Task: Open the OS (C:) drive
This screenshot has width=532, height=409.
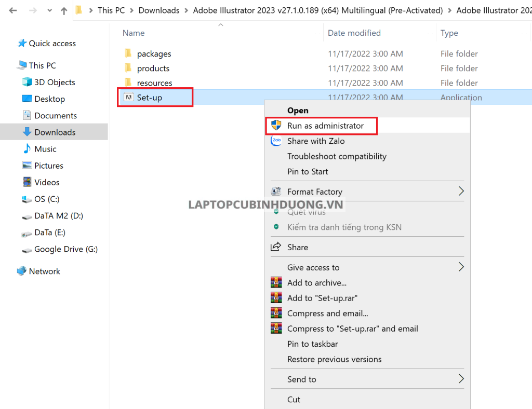Action: (47, 199)
